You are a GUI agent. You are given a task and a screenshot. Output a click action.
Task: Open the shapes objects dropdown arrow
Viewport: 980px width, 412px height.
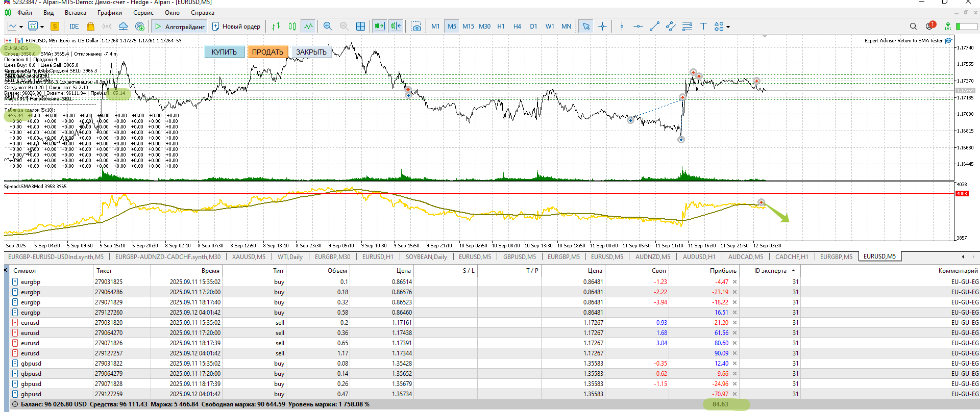pos(728,27)
